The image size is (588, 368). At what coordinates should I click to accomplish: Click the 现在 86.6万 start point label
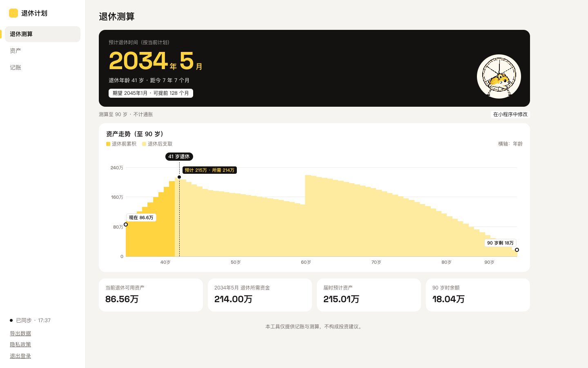click(x=141, y=218)
